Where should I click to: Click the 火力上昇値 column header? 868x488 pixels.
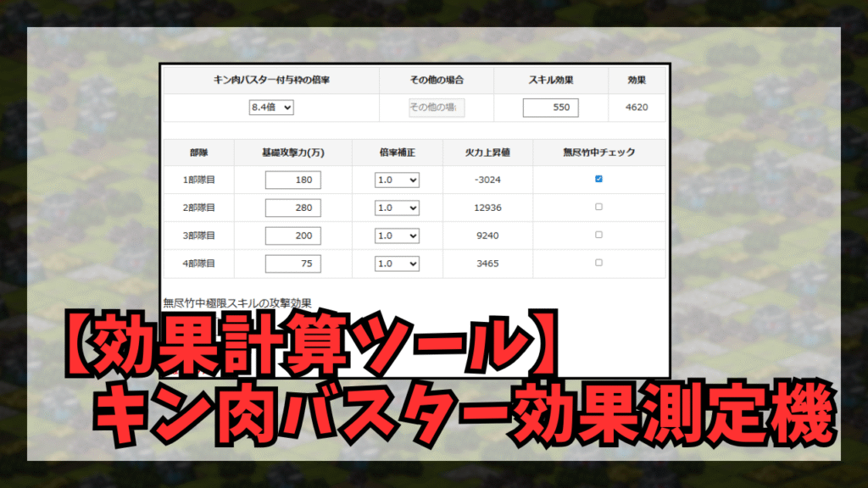[487, 152]
